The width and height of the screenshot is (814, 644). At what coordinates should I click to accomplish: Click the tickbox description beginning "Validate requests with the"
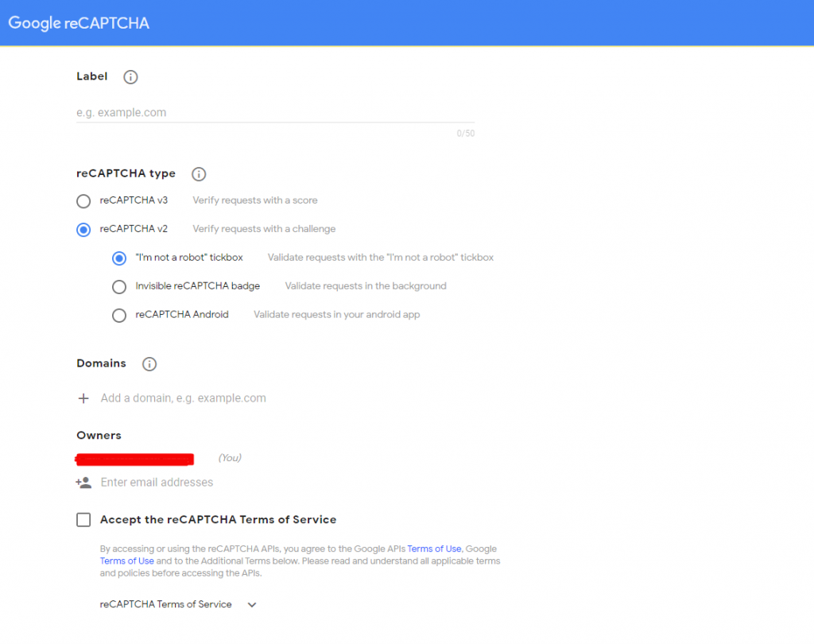381,258
